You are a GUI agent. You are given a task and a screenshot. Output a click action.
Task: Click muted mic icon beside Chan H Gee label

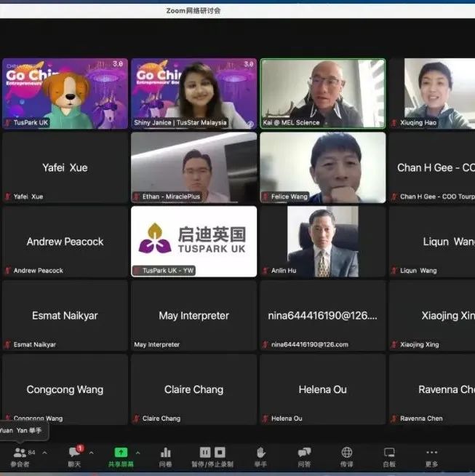click(394, 197)
